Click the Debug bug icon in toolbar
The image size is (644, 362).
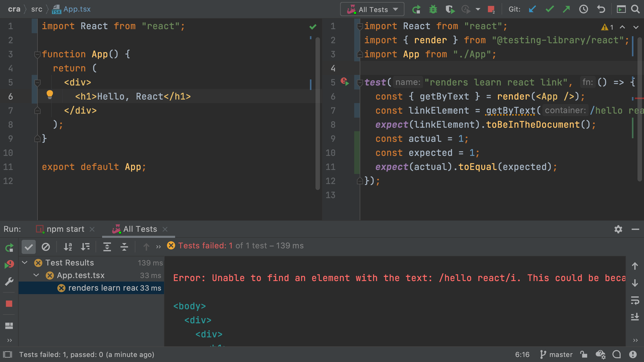[x=433, y=10]
